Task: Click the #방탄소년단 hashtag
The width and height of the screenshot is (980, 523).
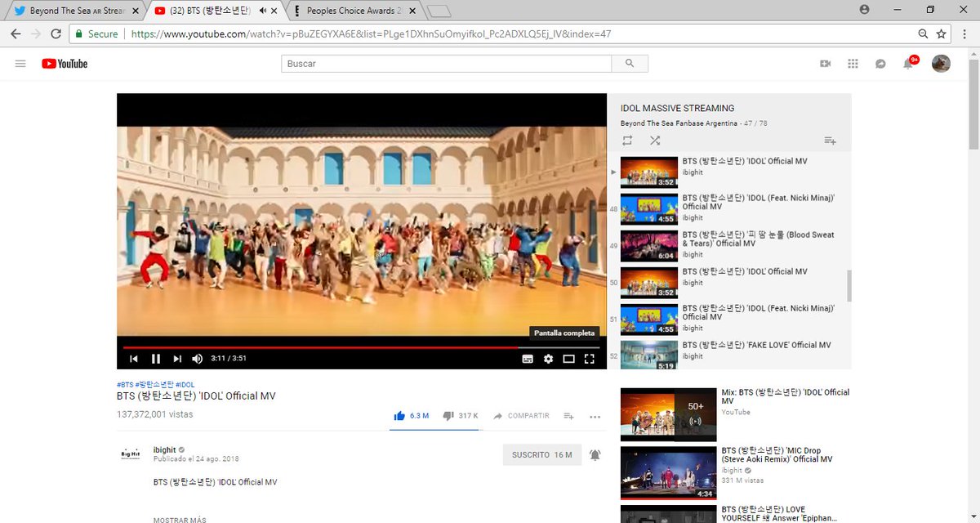Action: point(154,384)
